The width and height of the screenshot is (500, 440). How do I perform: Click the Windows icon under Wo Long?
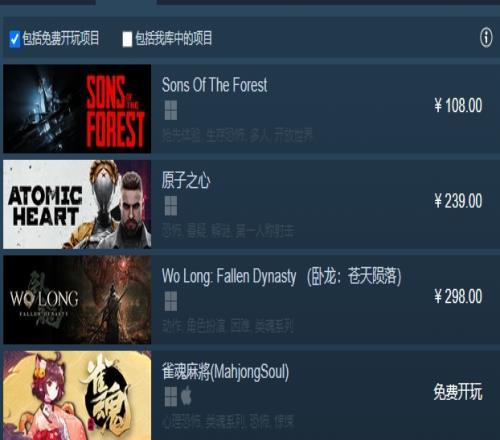coord(171,301)
